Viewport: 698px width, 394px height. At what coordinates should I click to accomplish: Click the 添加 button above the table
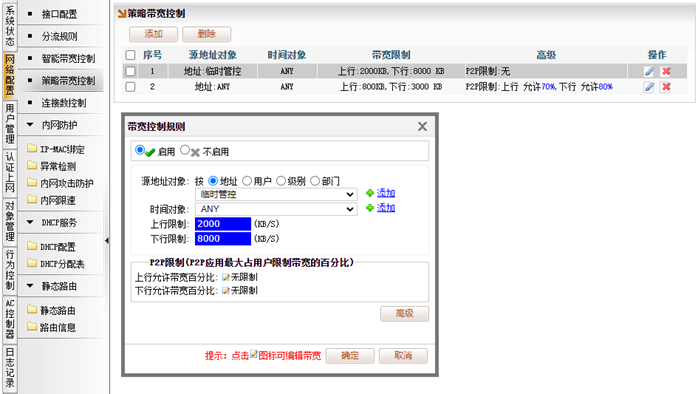[154, 34]
